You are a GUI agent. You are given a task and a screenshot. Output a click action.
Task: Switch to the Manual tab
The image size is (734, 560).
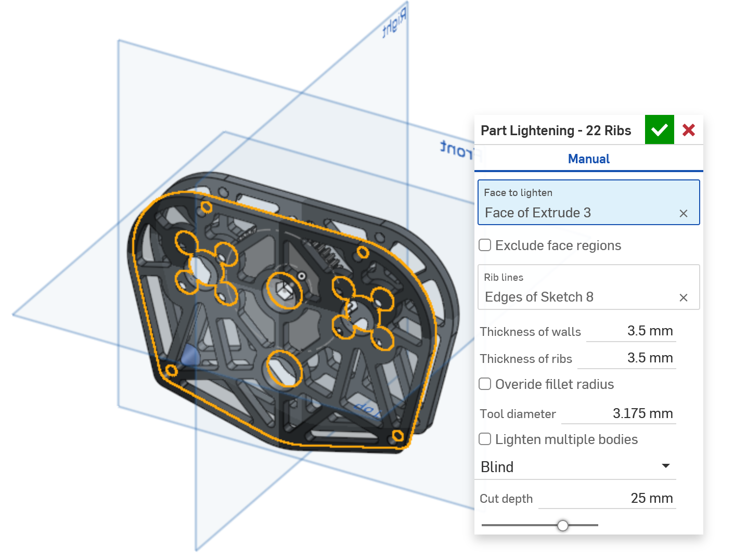[x=588, y=159]
